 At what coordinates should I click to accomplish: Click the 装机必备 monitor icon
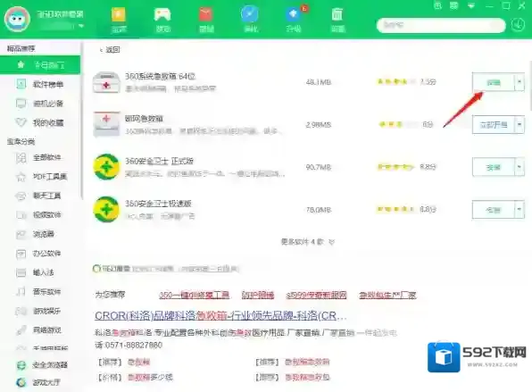21,104
